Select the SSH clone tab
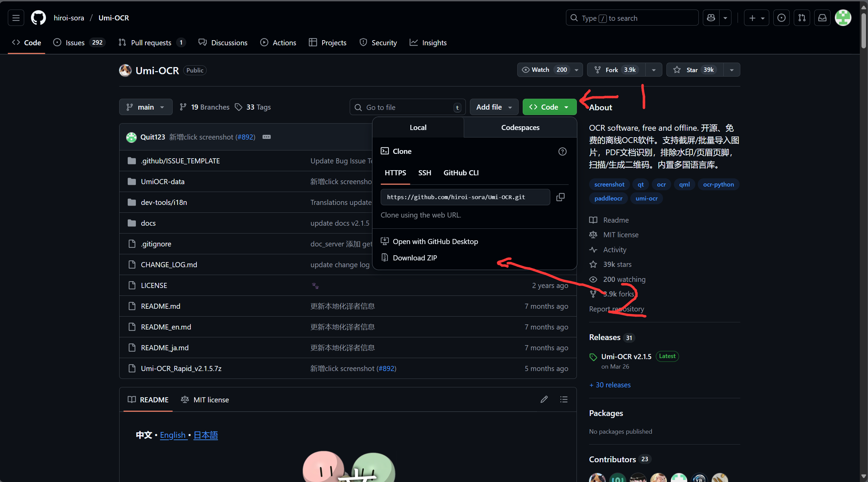The height and width of the screenshot is (482, 868). 424,173
